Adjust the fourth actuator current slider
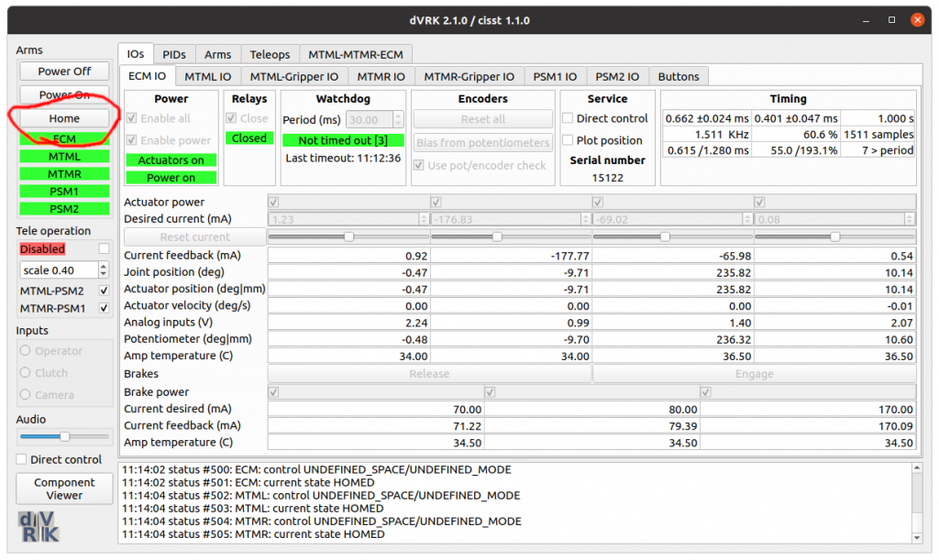Image resolution: width=939 pixels, height=560 pixels. point(834,236)
